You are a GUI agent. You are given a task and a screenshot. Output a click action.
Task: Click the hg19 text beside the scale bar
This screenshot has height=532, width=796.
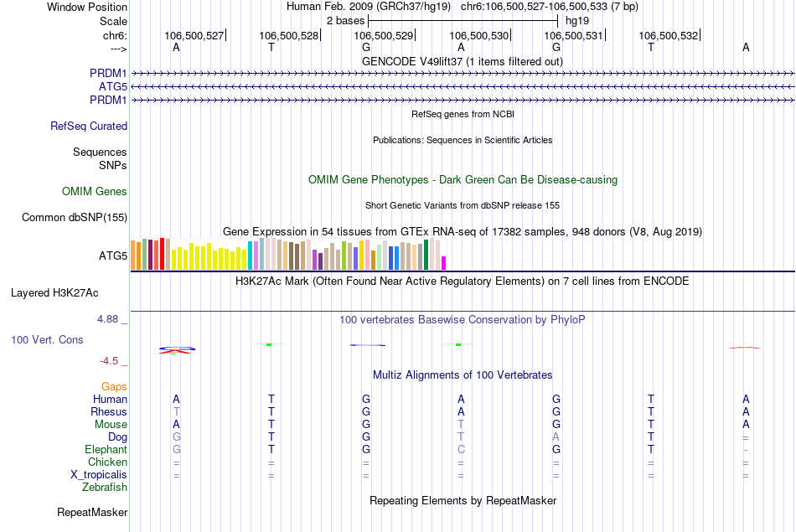pyautogui.click(x=577, y=21)
